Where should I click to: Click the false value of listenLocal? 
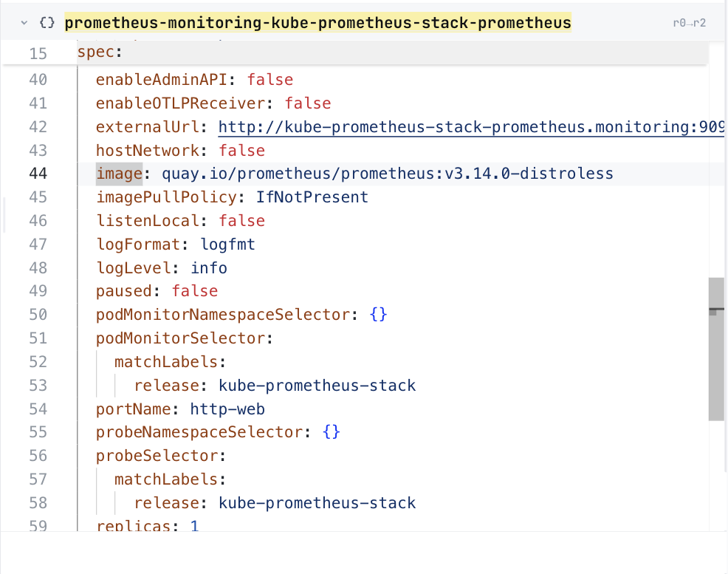[242, 221]
